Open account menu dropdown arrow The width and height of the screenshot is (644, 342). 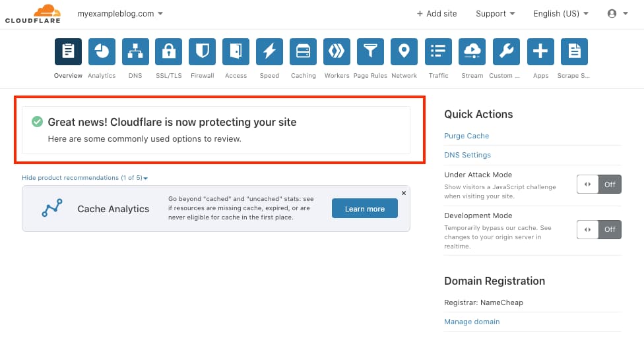pos(626,14)
